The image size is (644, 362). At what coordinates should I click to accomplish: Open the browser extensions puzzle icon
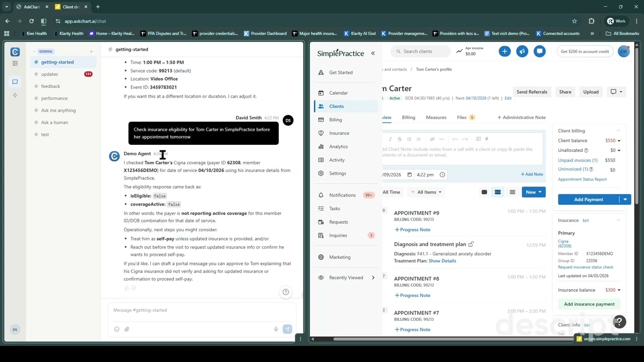(x=591, y=21)
